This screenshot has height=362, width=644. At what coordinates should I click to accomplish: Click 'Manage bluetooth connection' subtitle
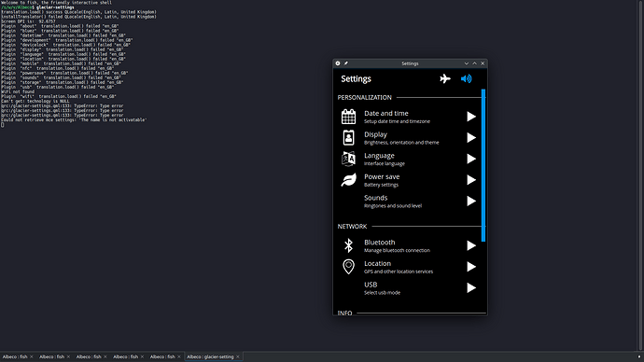pyautogui.click(x=397, y=250)
